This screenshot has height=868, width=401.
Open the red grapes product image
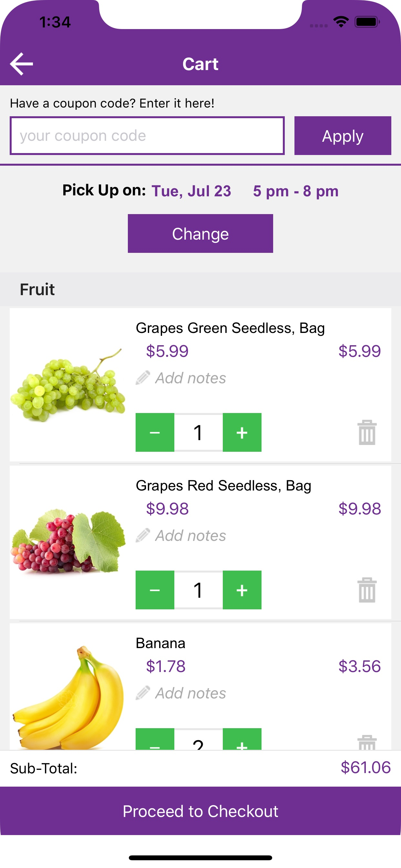pyautogui.click(x=68, y=542)
